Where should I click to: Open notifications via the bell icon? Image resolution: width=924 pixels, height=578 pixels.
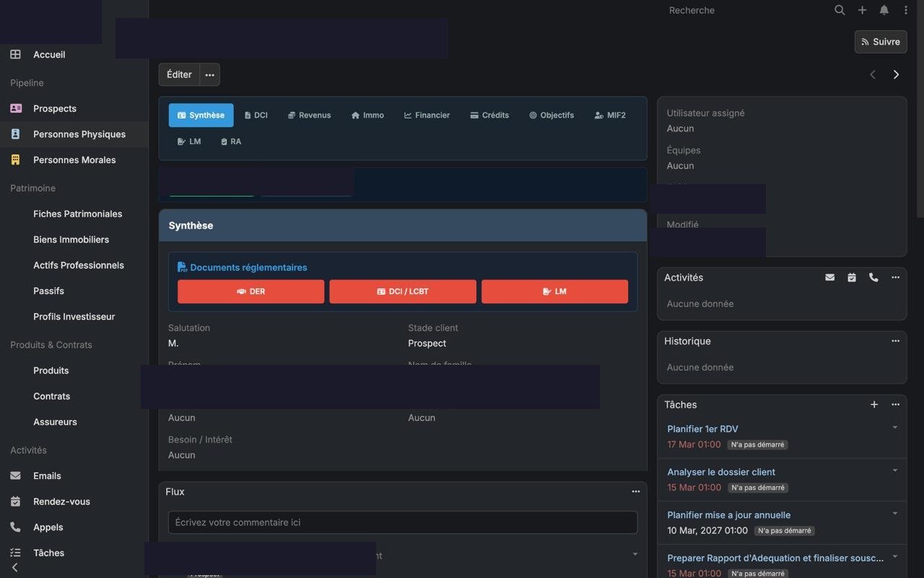(x=884, y=9)
